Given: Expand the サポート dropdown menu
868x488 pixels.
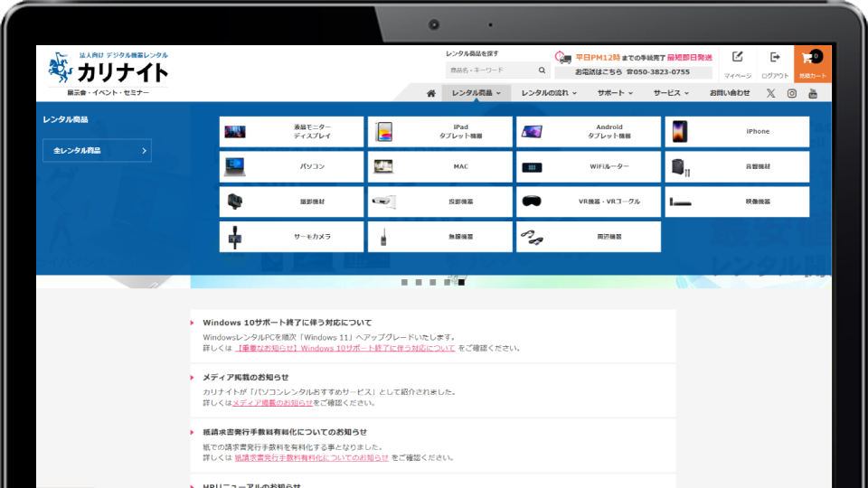Looking at the screenshot, I should click(614, 93).
